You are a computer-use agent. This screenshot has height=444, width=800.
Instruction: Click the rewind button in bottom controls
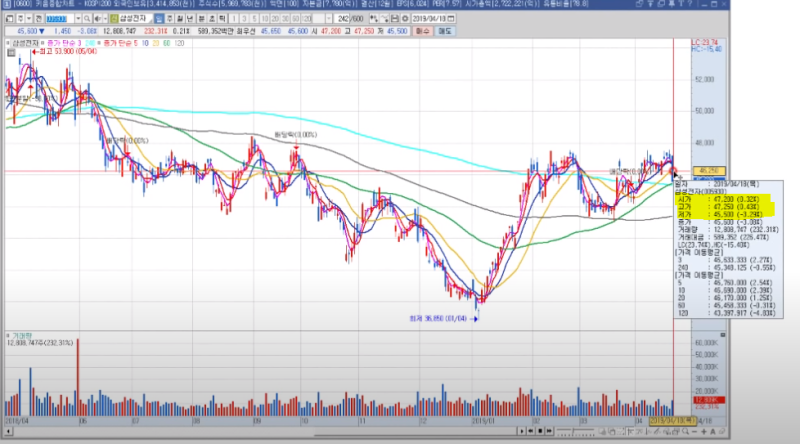click(x=531, y=431)
